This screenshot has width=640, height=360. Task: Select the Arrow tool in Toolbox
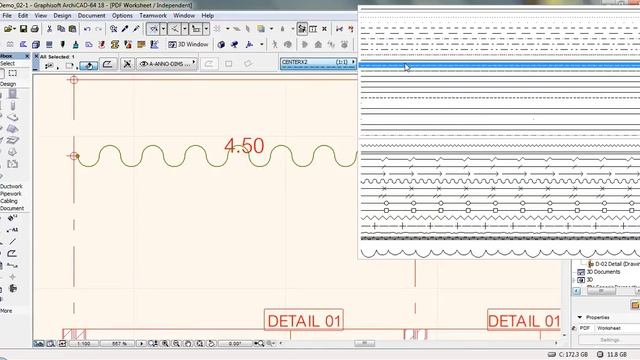(x=2, y=73)
